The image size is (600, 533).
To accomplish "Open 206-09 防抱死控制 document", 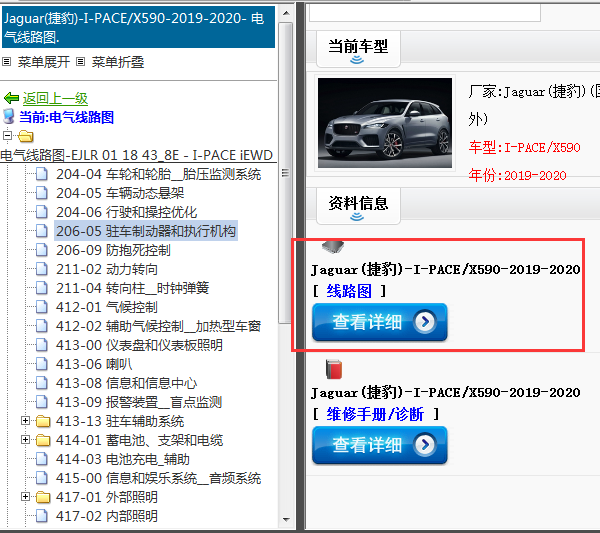I will (x=113, y=250).
